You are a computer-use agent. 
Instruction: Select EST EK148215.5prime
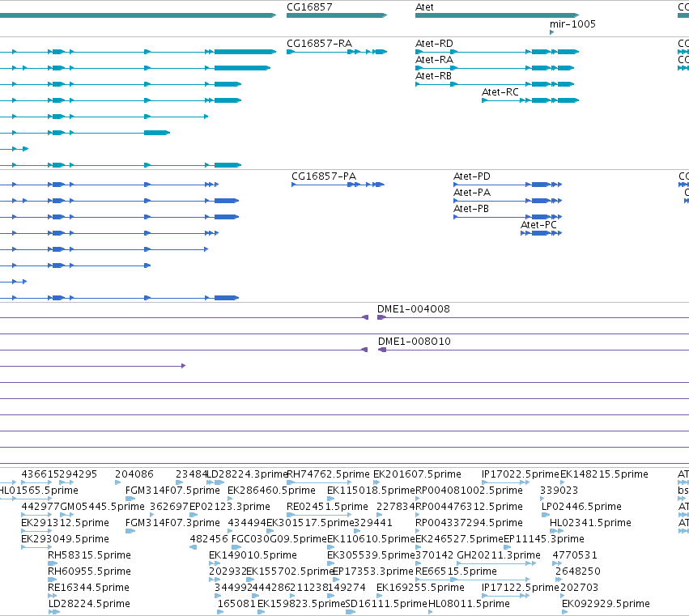pyautogui.click(x=604, y=474)
